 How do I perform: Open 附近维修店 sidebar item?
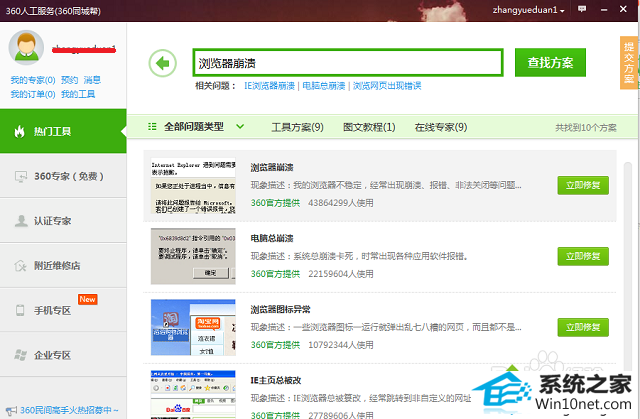63,266
